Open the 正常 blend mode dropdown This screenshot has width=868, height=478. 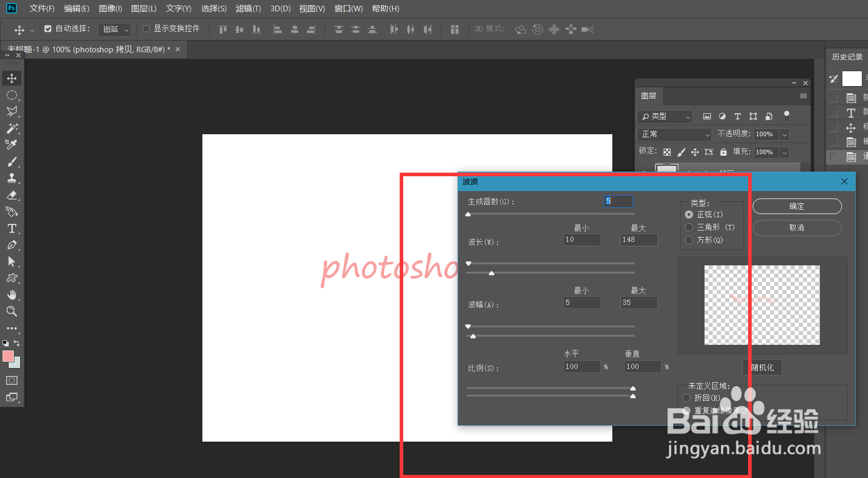coord(675,134)
